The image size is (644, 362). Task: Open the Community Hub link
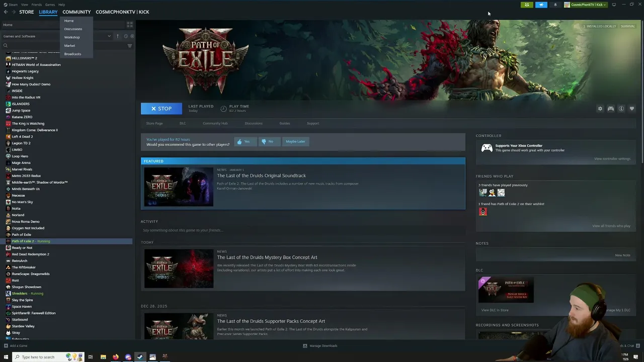[215, 123]
